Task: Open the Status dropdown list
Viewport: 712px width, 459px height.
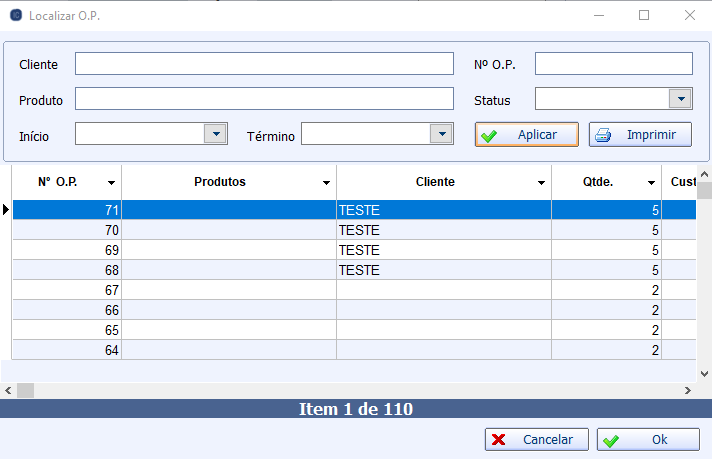Action: [680, 99]
